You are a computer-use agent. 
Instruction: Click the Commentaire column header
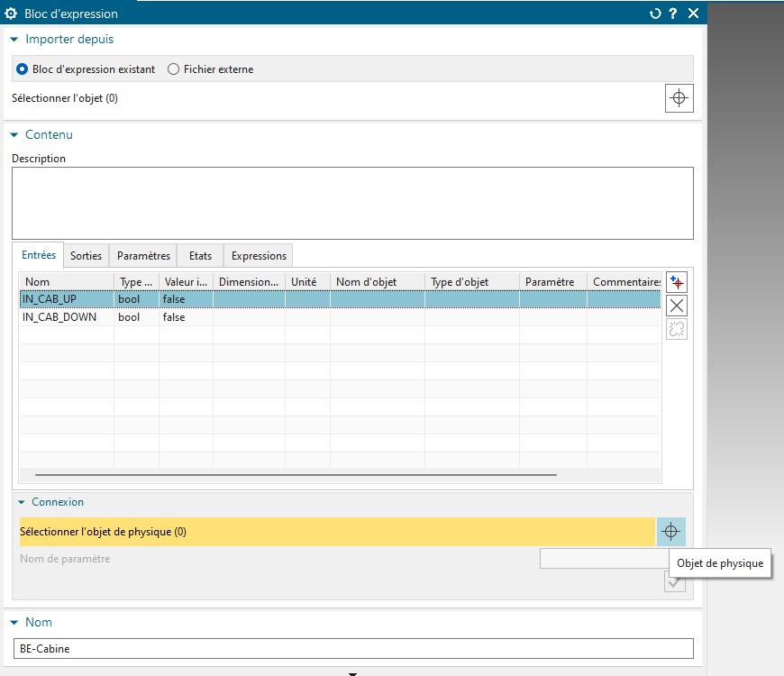click(624, 282)
